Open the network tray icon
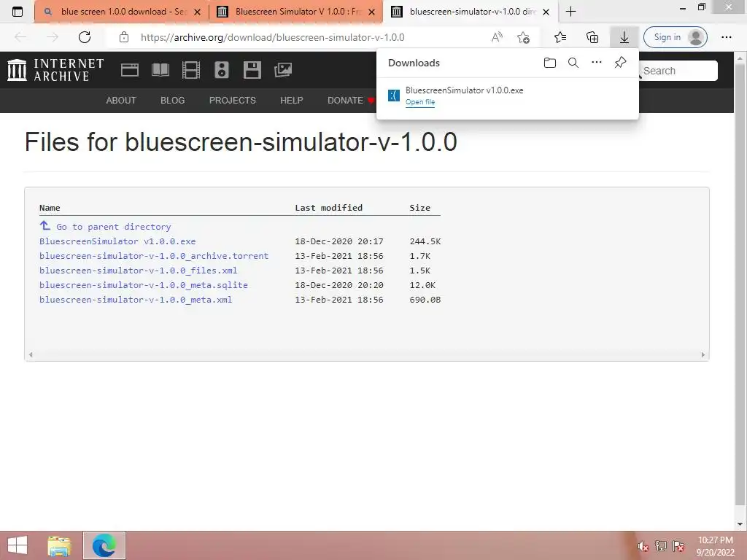Screen dimensions: 747x560 (x=661, y=546)
